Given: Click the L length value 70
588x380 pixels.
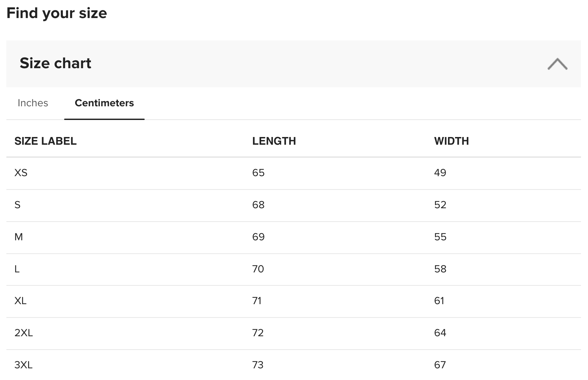Looking at the screenshot, I should click(x=258, y=269).
